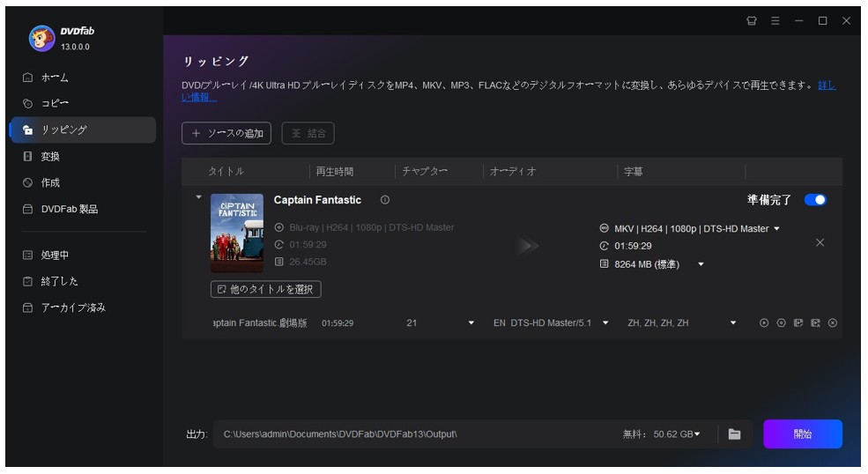Screen dimensions: 868x474
Task: Click the 字幕 column header
Action: pyautogui.click(x=634, y=172)
